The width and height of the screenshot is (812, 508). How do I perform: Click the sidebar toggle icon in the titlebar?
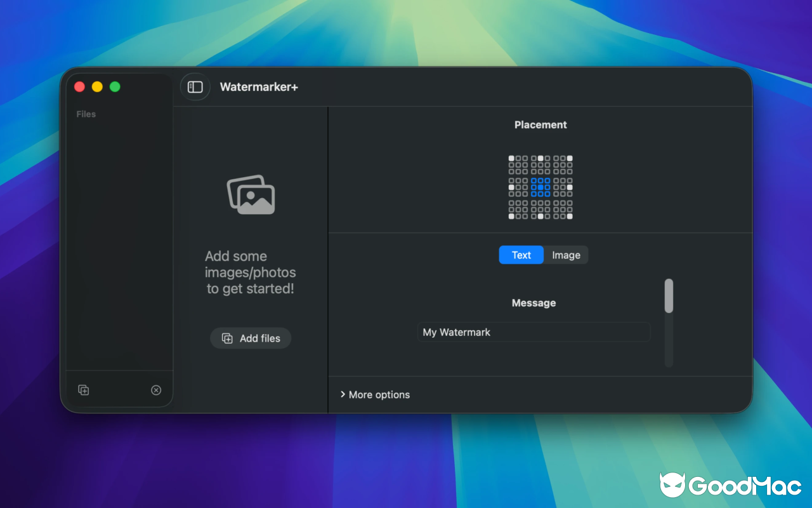click(x=195, y=86)
